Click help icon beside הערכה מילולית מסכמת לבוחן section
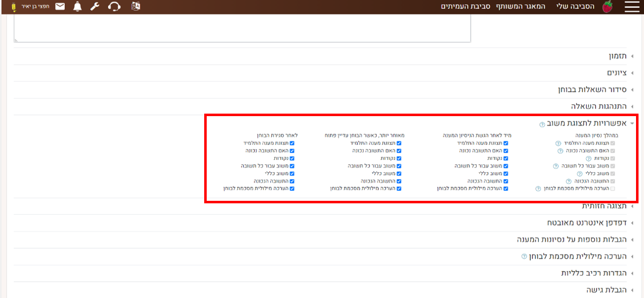644x298 pixels. pos(523,257)
